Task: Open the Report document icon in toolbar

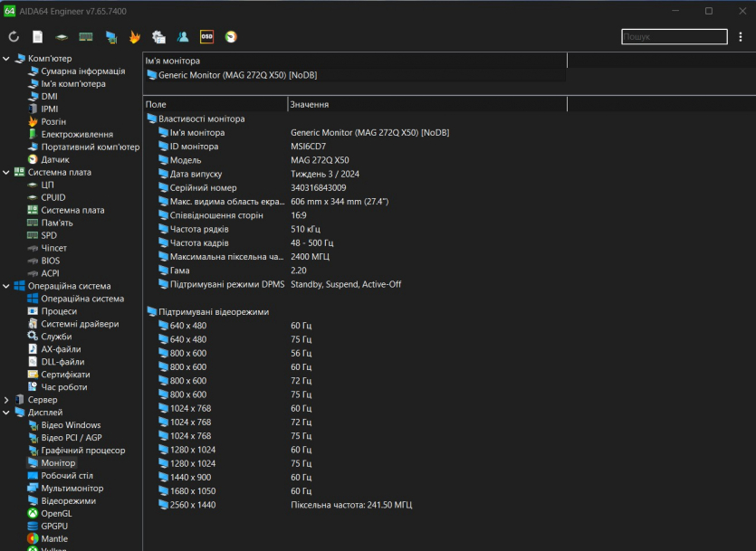Action: 37,37
